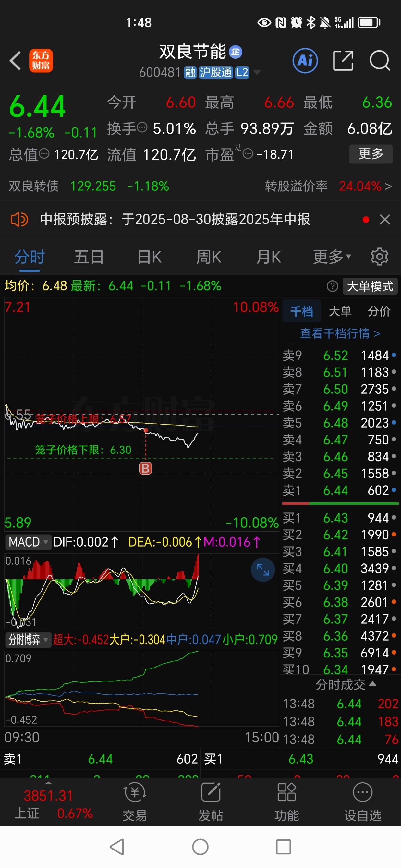Select the 分价 tab
This screenshot has height=868, width=401.
coord(379,311)
